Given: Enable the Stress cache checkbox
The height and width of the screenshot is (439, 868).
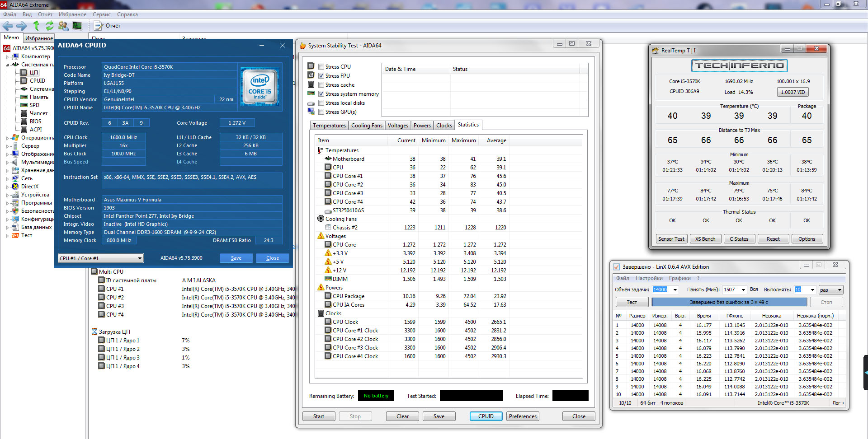Looking at the screenshot, I should (321, 85).
